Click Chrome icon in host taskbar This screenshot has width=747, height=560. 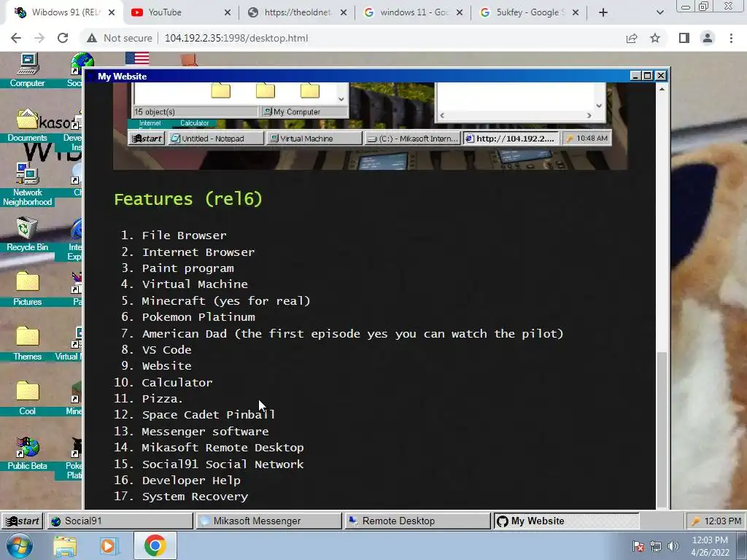coord(155,545)
